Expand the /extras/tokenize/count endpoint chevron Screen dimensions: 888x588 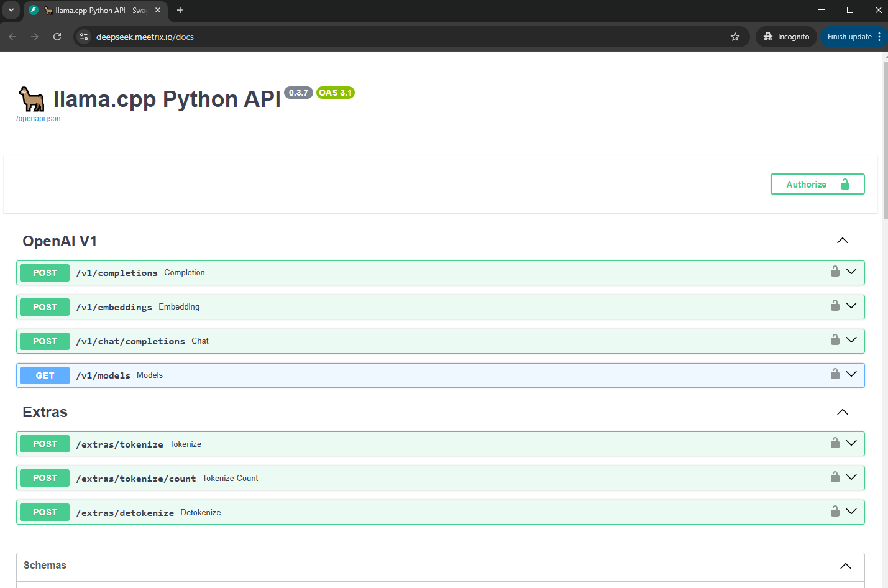pos(851,477)
